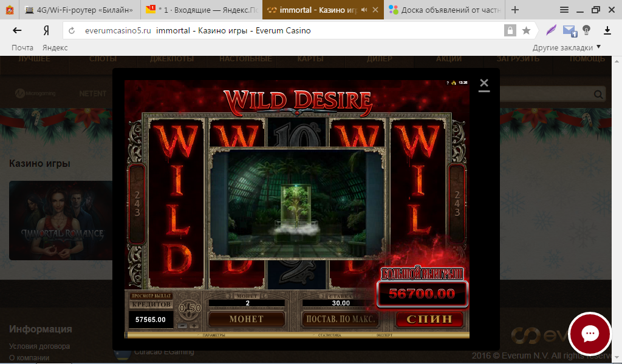This screenshot has height=364, width=622.
Task: Hit the red СПИН button
Action: 429,319
